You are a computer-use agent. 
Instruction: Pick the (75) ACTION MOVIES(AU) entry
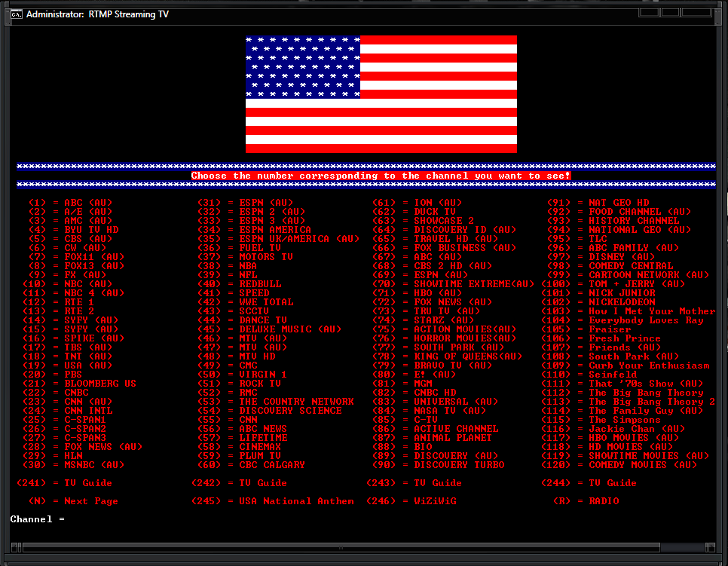coord(445,329)
